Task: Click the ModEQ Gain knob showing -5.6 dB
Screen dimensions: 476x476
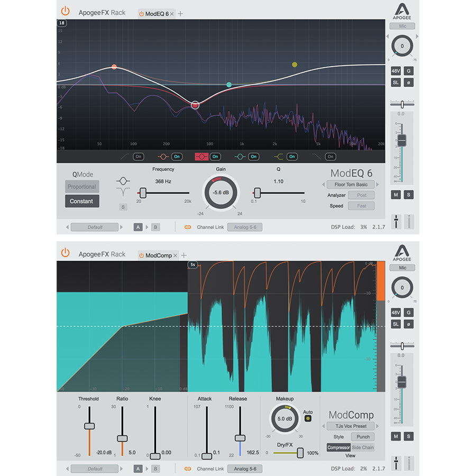Action: pos(221,193)
